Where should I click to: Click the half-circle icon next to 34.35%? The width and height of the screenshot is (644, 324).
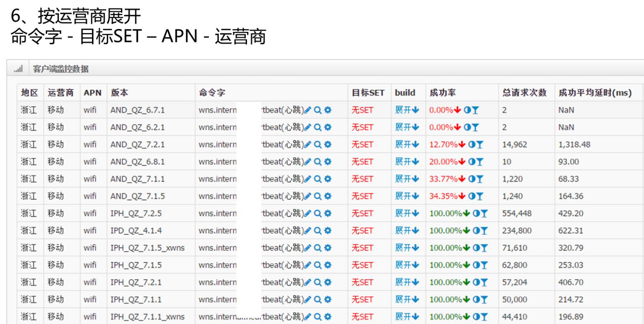472,196
